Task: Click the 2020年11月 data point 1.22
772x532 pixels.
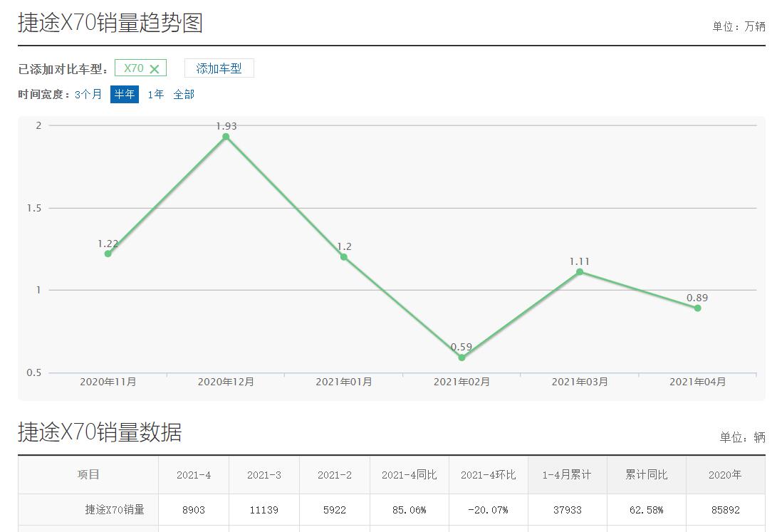Action: tap(108, 254)
